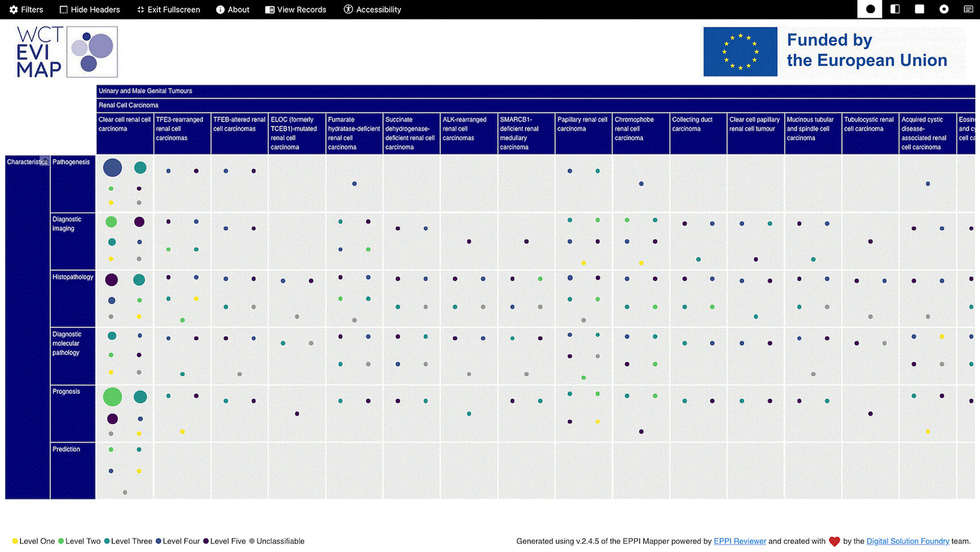The width and height of the screenshot is (980, 552).
Task: Click the SMARCB1-deficient renal medullary carcinoma header
Action: pyautogui.click(x=526, y=133)
